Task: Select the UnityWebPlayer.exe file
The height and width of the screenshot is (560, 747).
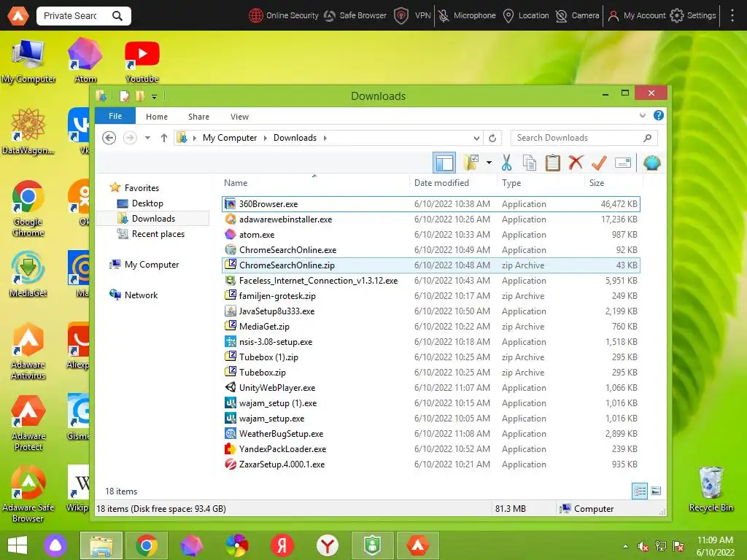Action: 430,388
